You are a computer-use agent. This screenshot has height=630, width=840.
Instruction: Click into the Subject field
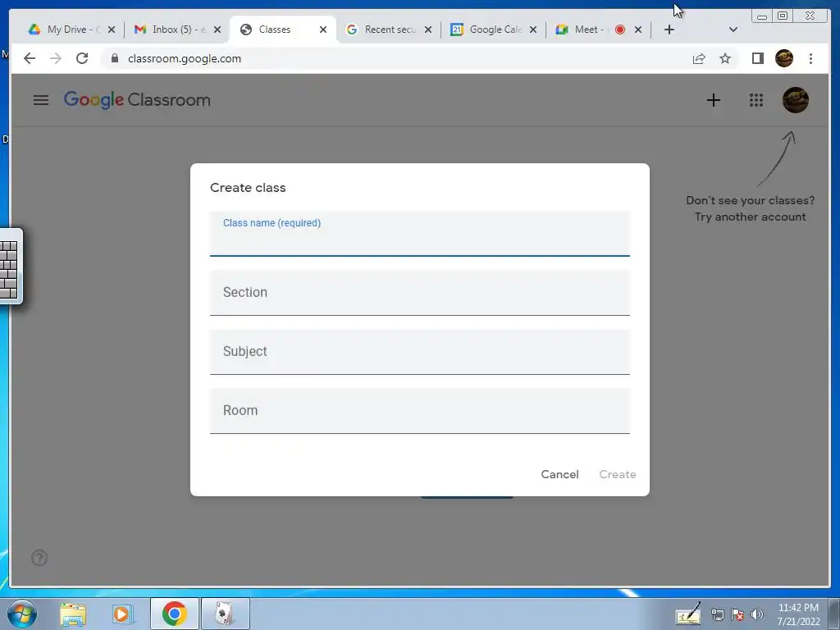point(419,351)
